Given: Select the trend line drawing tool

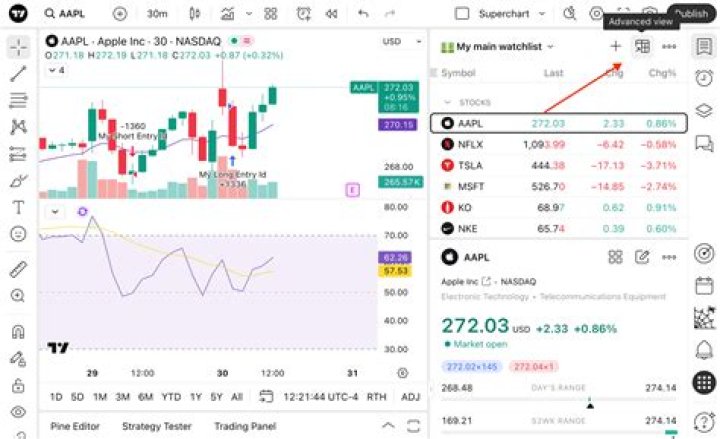Looking at the screenshot, I should (x=18, y=73).
